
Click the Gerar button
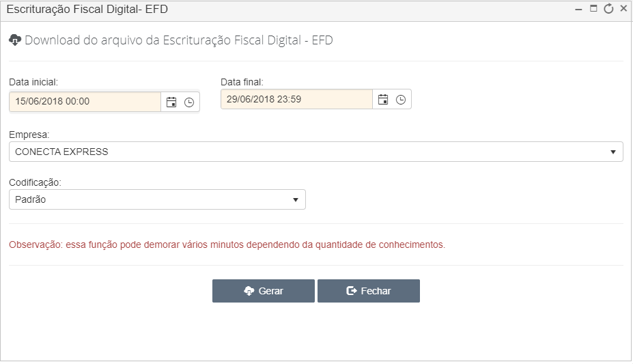(263, 291)
